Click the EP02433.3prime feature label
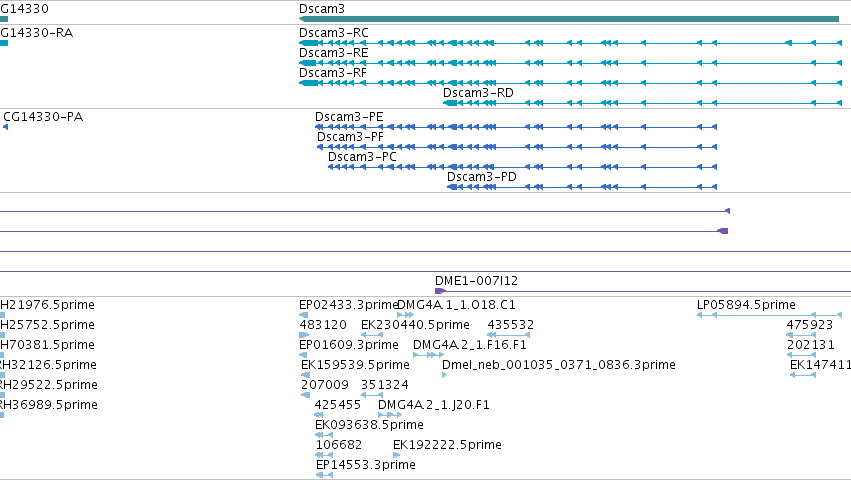 [x=349, y=305]
